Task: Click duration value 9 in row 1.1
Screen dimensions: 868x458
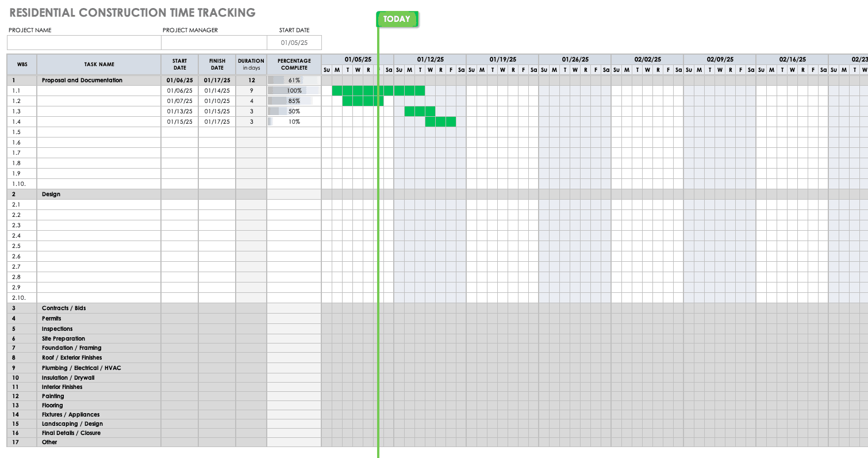Action: pyautogui.click(x=251, y=91)
